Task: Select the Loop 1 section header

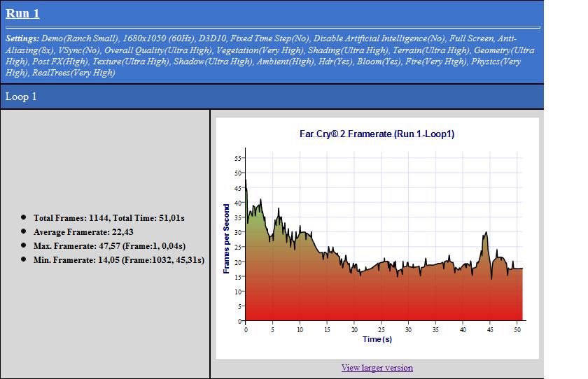Action: coord(272,96)
